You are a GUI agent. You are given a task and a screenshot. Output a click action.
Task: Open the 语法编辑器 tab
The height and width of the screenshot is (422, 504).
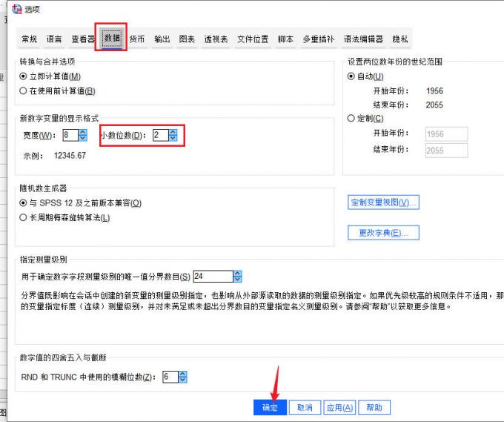tap(363, 39)
